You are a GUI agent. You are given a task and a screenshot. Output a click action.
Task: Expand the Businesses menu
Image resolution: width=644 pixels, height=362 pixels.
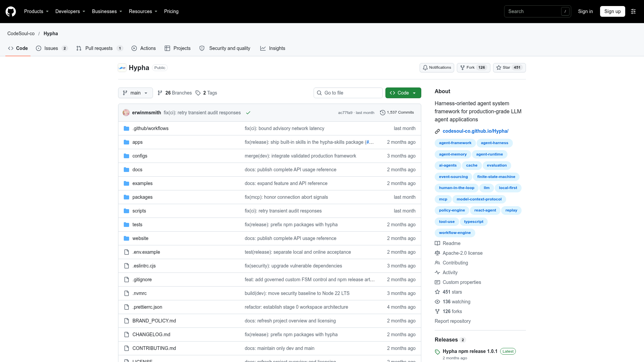[x=107, y=11]
